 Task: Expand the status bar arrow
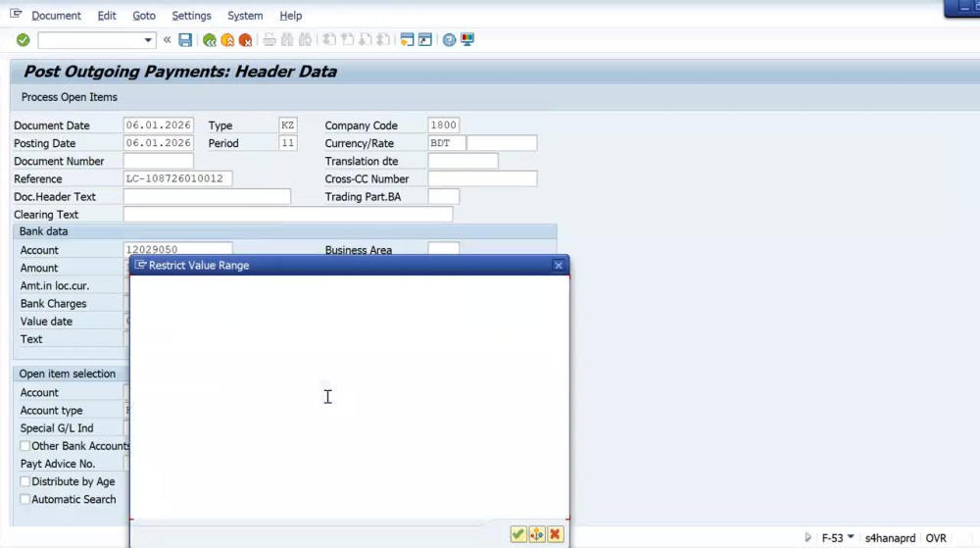(x=808, y=537)
